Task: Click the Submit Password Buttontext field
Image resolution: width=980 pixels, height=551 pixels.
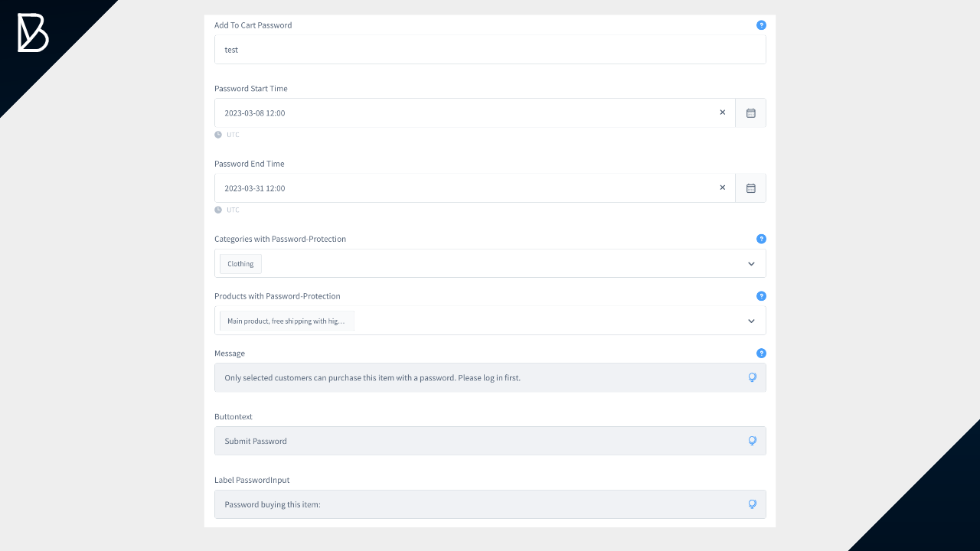Action: pyautogui.click(x=475, y=442)
